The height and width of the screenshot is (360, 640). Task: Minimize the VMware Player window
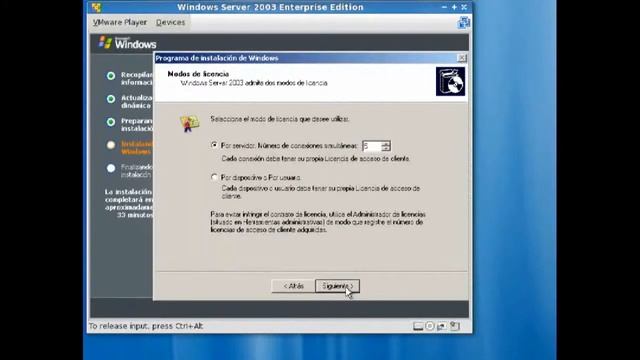pos(444,7)
